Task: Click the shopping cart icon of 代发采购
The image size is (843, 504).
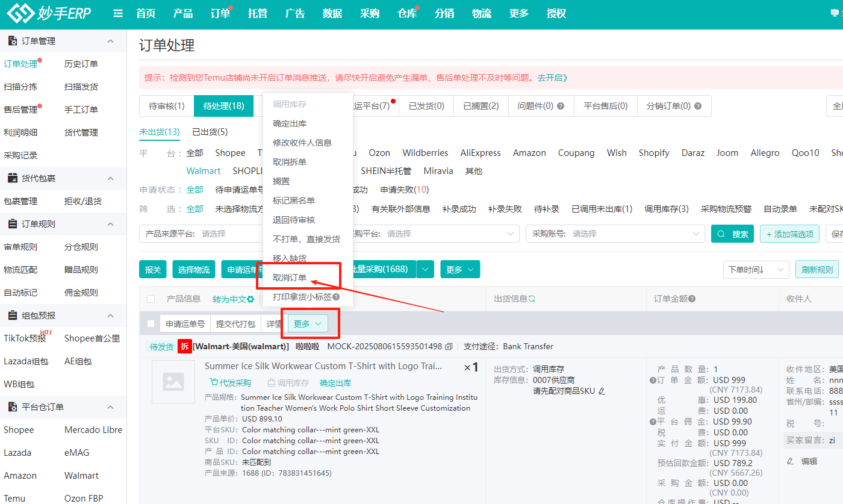Action: (x=213, y=383)
